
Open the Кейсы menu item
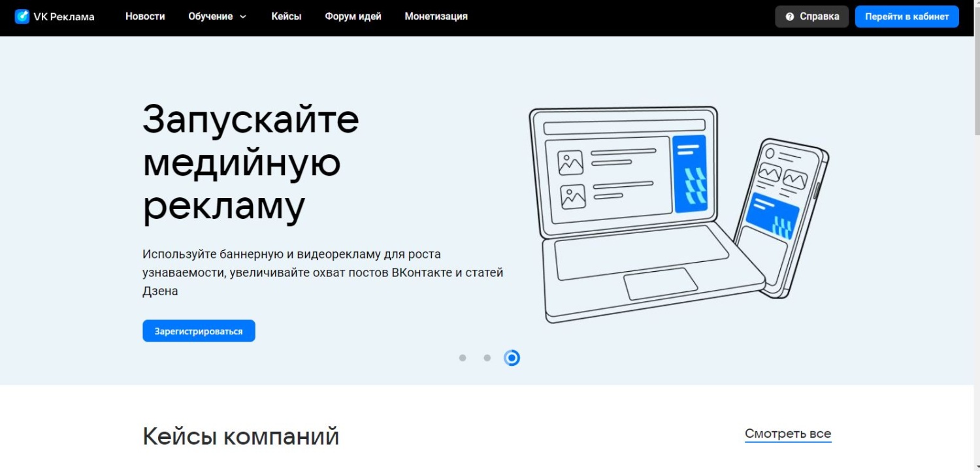pyautogui.click(x=286, y=16)
